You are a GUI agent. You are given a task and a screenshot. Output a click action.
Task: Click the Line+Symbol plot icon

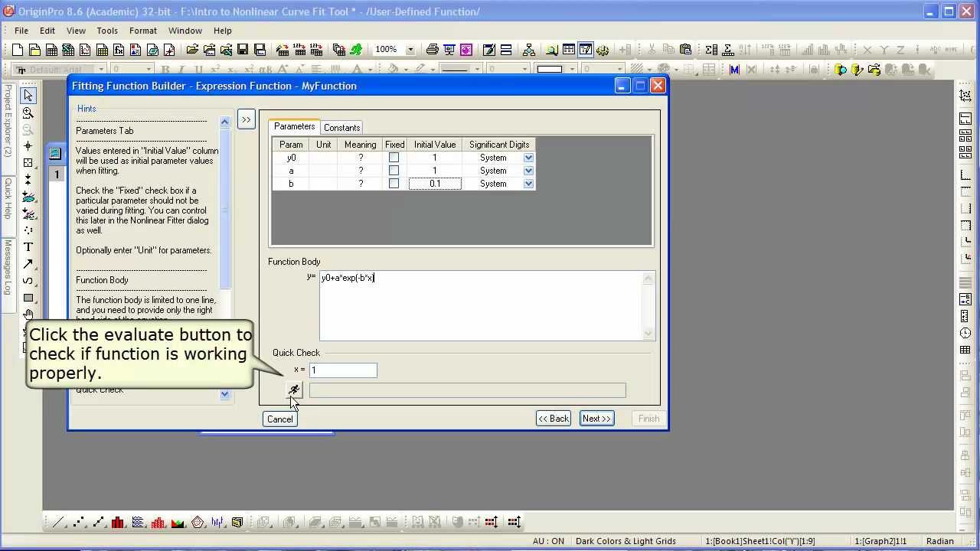click(98, 523)
